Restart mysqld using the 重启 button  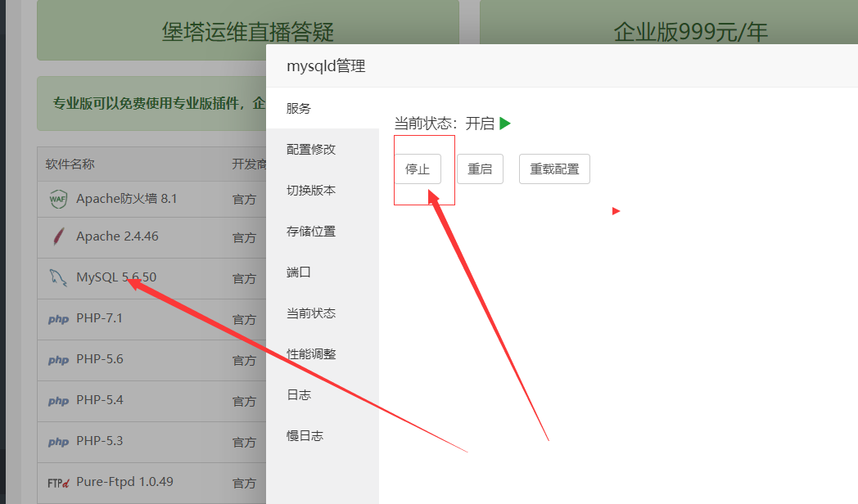click(x=480, y=169)
